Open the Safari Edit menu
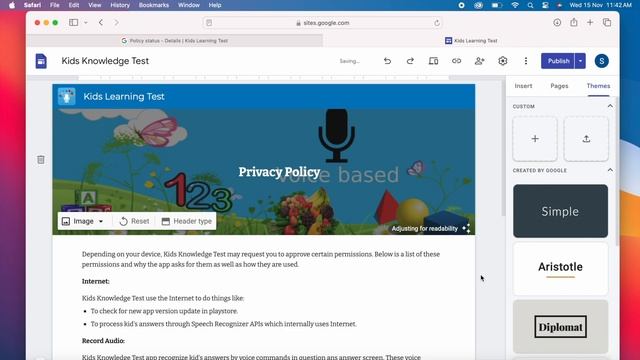Image resolution: width=640 pixels, height=360 pixels. click(x=74, y=5)
